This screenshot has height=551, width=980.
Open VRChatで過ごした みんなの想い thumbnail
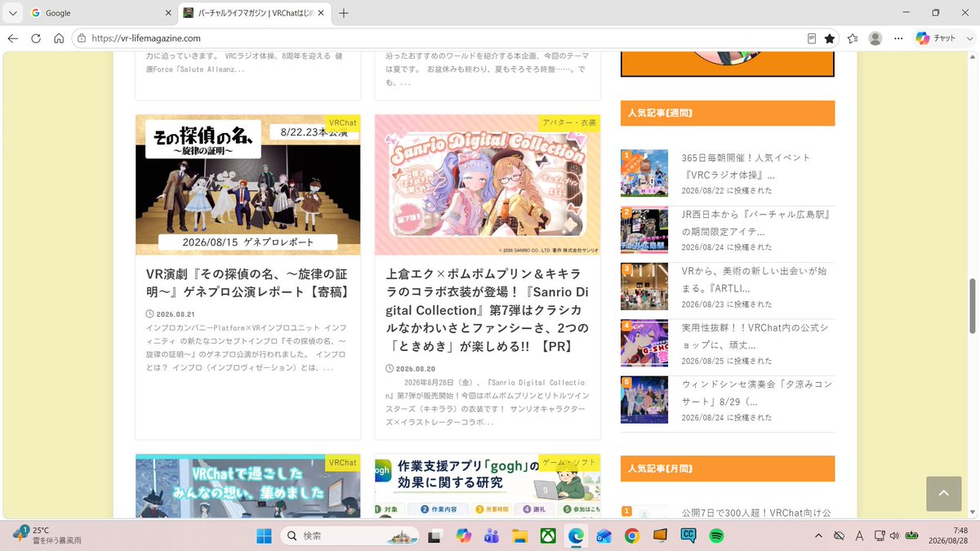click(x=247, y=486)
